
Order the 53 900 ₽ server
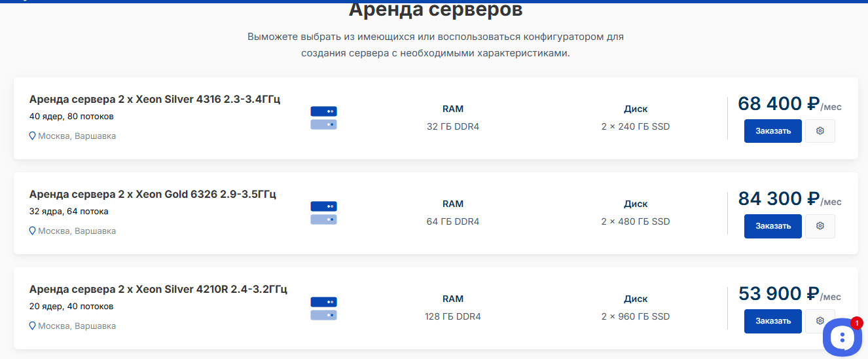tap(772, 321)
